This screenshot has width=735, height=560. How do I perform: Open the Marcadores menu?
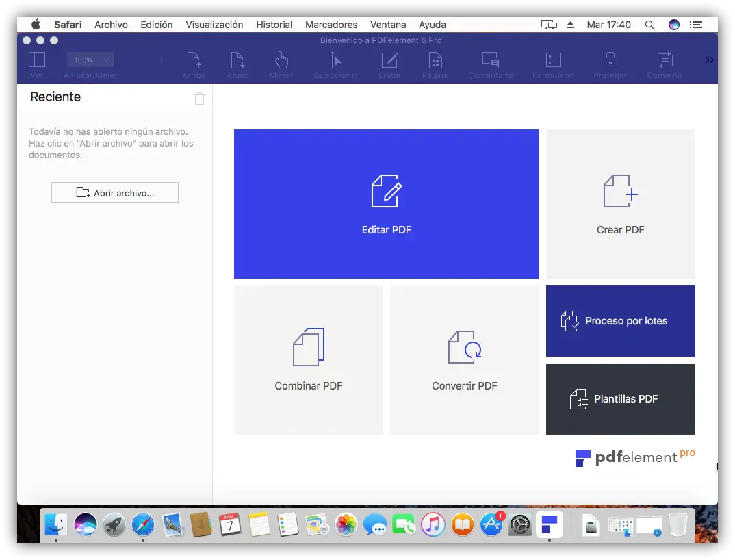[x=331, y=25]
